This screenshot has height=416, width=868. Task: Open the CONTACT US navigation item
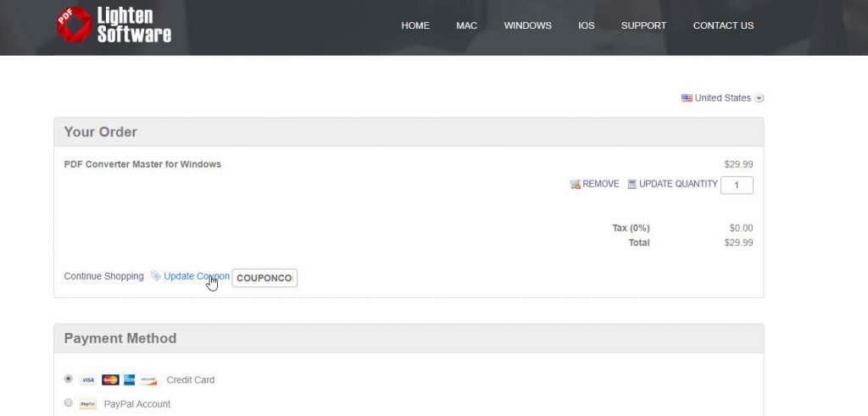click(723, 25)
